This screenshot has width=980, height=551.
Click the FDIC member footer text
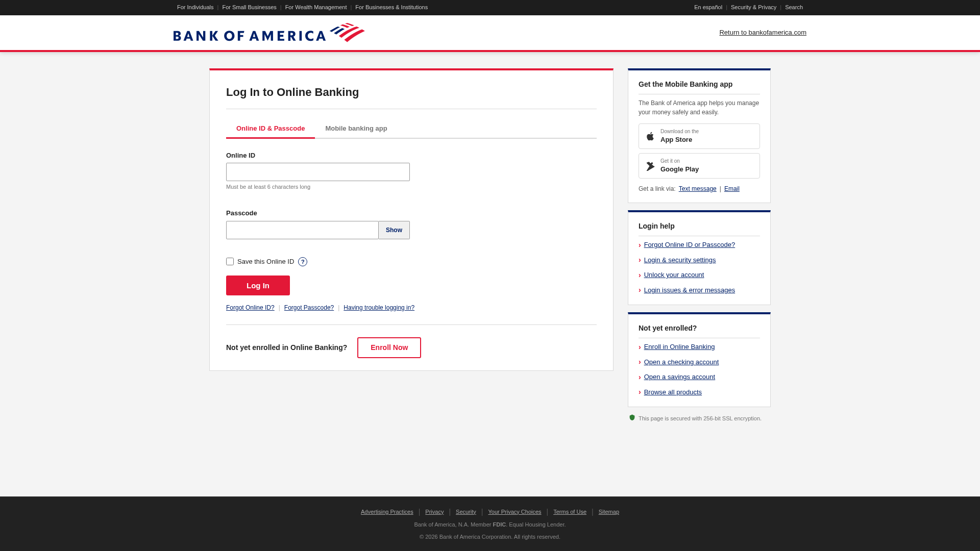pos(490,524)
